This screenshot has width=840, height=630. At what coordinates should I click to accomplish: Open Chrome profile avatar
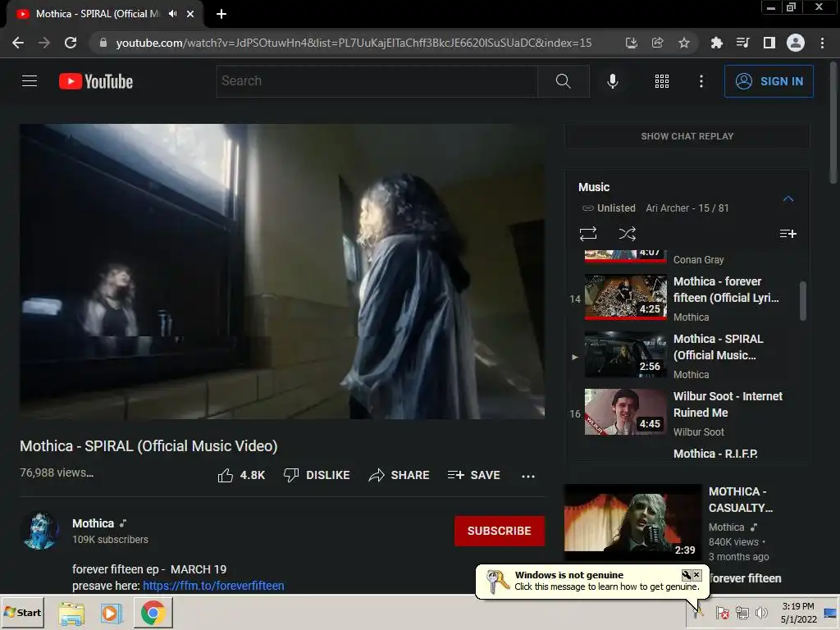pyautogui.click(x=796, y=43)
